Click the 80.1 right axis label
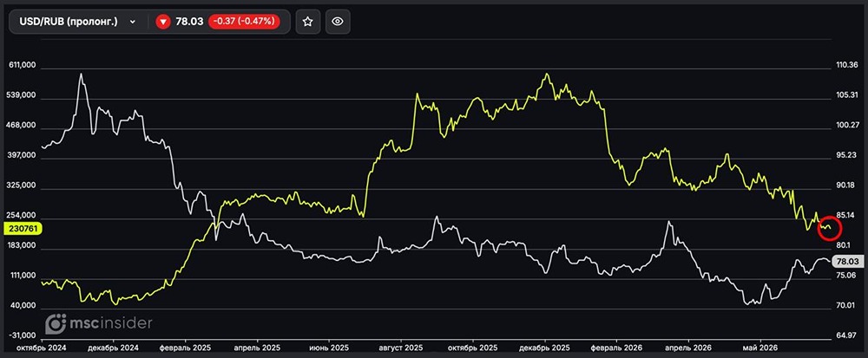Screen dimensions: 868x358 pyautogui.click(x=845, y=245)
